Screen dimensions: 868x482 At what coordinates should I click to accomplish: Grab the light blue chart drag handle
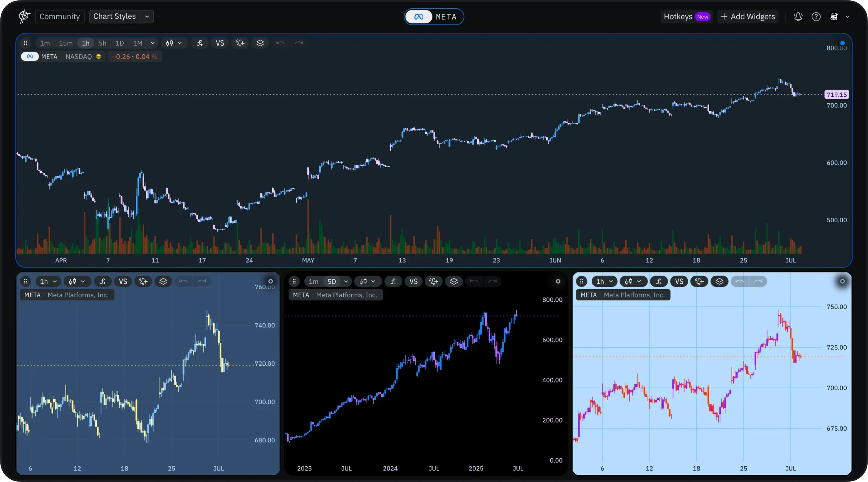(582, 281)
